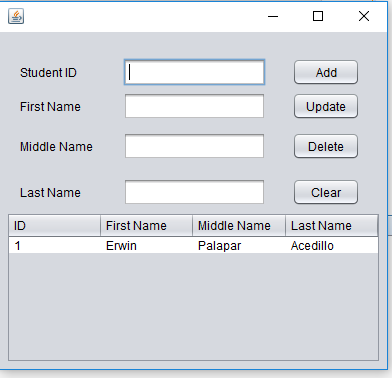Click the Clear button
The image size is (392, 378).
pos(326,192)
